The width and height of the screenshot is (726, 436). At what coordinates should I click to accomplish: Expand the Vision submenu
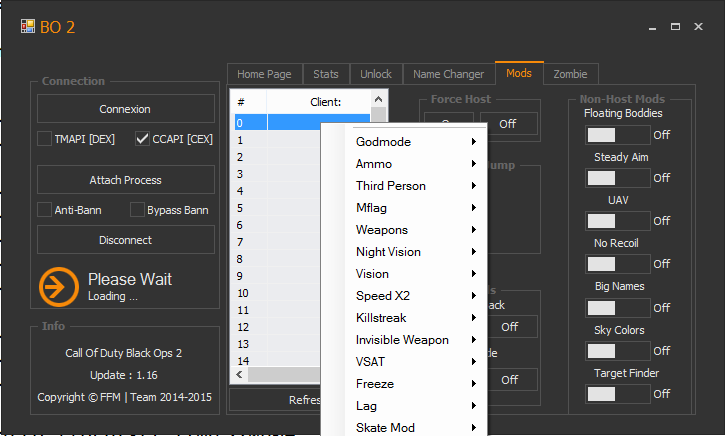click(416, 274)
